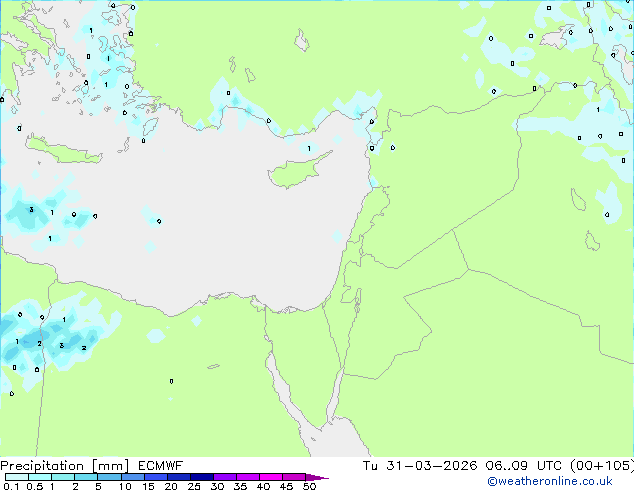634x490 pixels.
Task: Click the island of Cyprus on the map
Action: pyautogui.click(x=295, y=172)
